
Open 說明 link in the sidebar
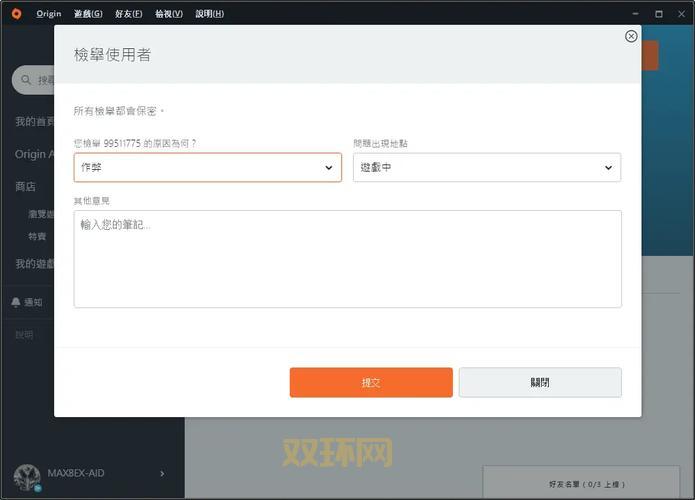(24, 335)
